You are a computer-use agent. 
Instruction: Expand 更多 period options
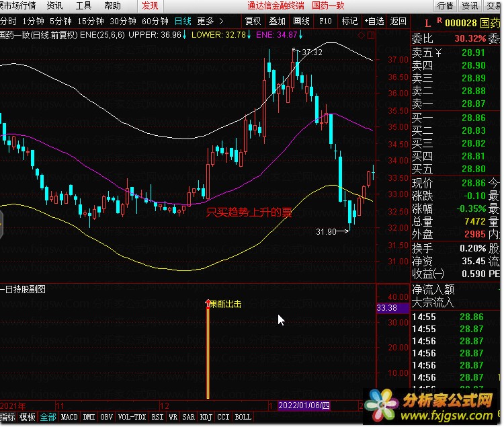coord(210,22)
